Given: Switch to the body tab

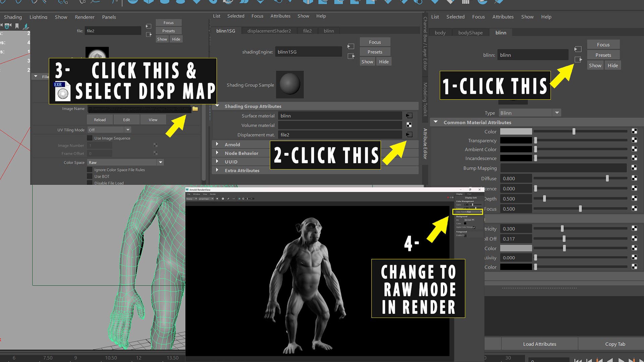Looking at the screenshot, I should [x=440, y=33].
